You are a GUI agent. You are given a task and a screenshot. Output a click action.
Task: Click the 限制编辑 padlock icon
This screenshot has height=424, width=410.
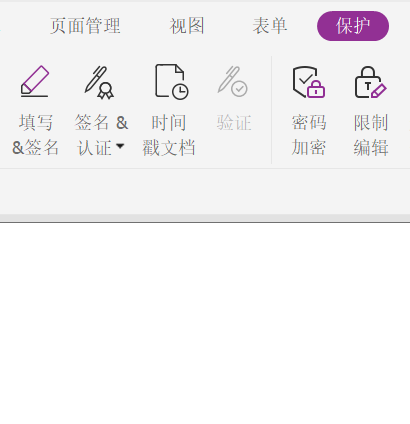pos(370,82)
